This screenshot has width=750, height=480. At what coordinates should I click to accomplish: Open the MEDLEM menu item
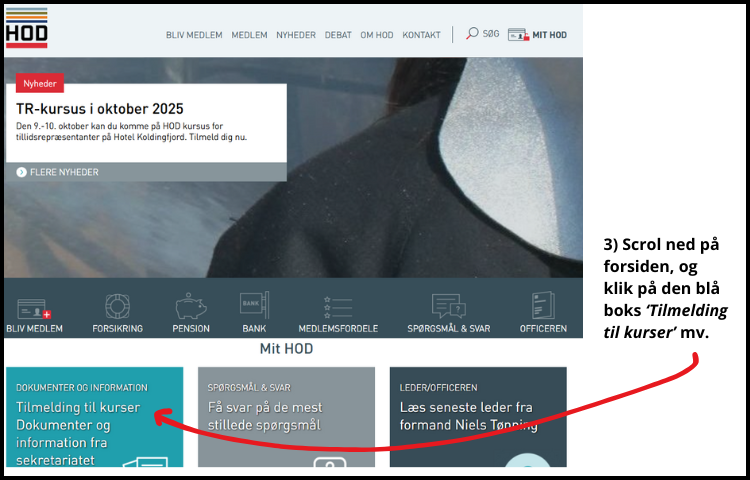point(249,35)
